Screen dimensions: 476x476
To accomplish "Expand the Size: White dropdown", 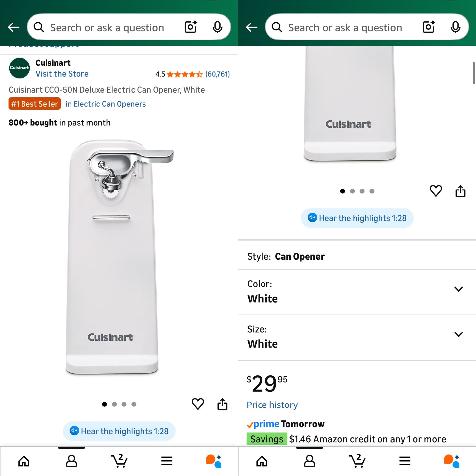I will click(458, 334).
